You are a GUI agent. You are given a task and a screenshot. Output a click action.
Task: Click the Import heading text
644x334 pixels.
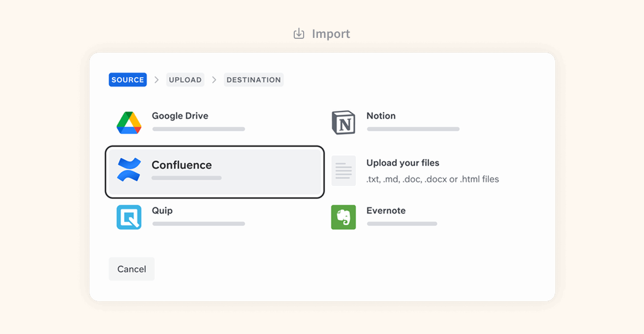coord(331,34)
